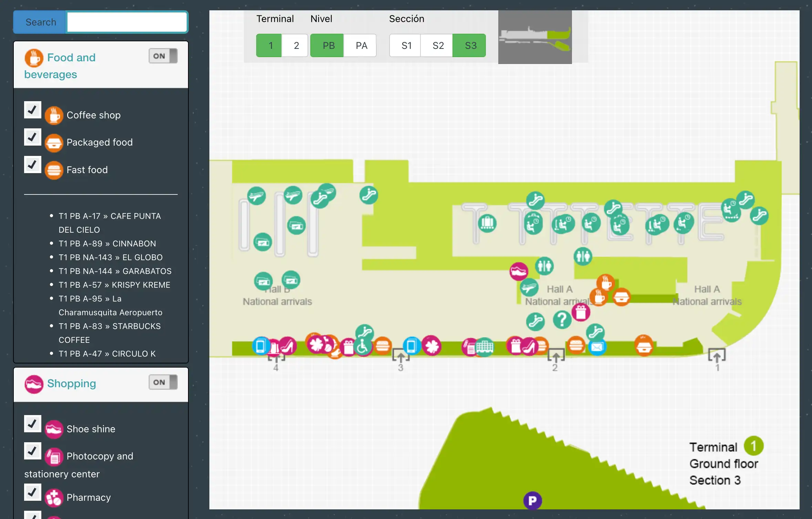Click the light blue mail envelope icon
812x519 pixels.
tap(597, 347)
